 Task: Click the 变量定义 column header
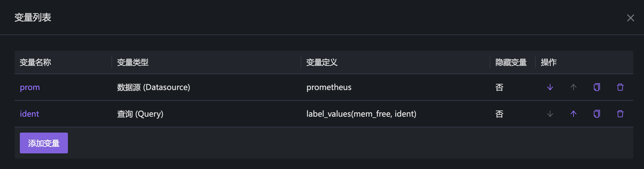[322, 62]
